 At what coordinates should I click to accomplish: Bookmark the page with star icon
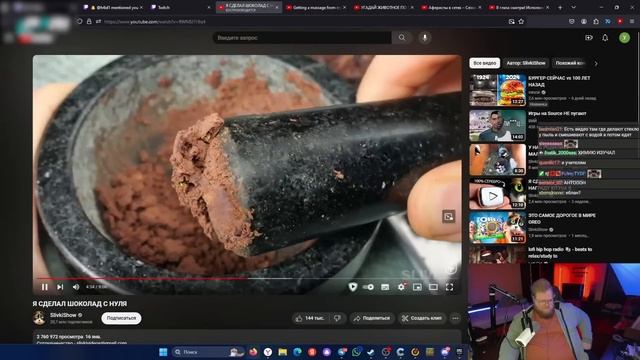521,21
